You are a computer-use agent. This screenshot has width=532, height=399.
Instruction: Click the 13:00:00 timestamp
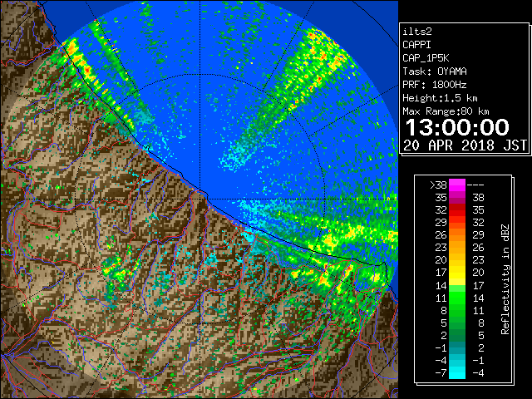click(x=457, y=127)
